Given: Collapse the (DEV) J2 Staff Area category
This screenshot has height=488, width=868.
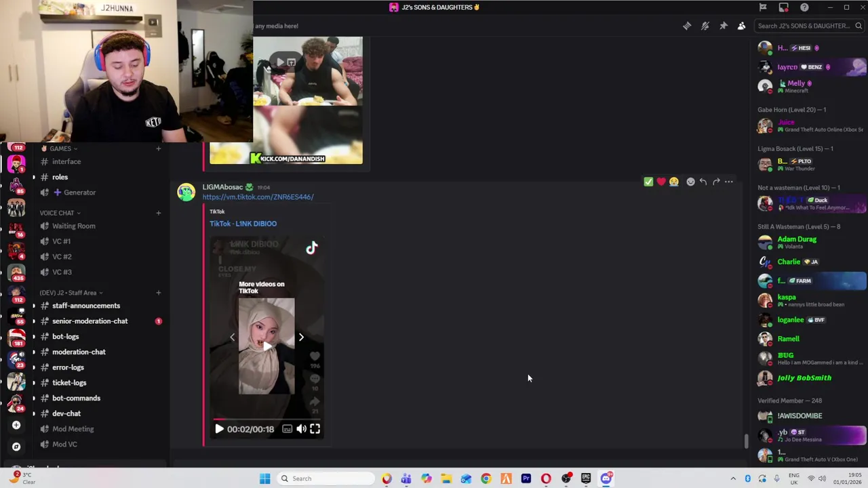Looking at the screenshot, I should [71, 293].
